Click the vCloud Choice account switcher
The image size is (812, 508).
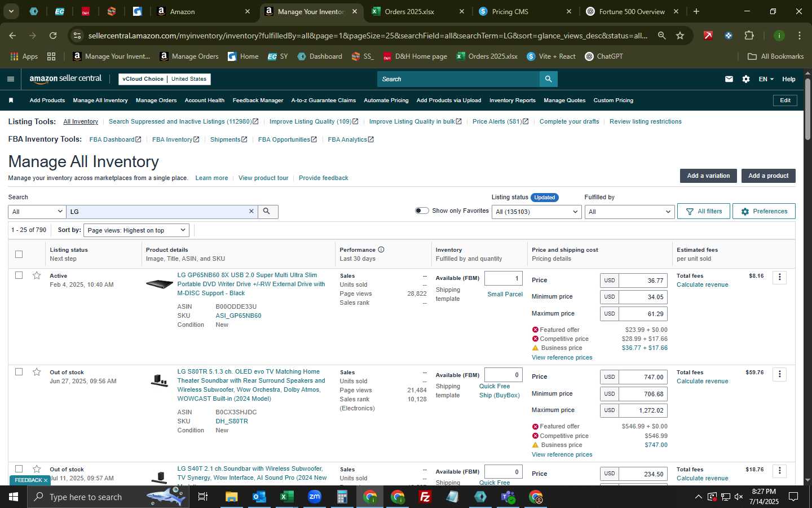point(165,79)
